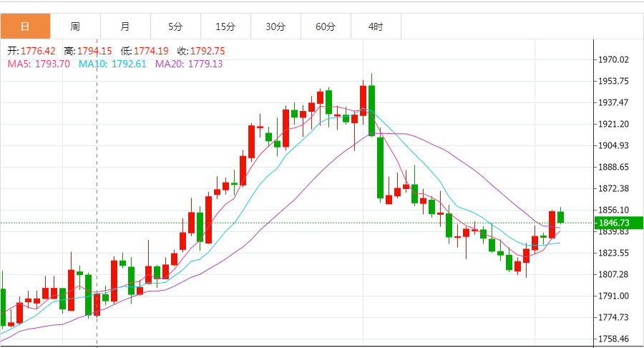Click the green 1846.73 current price tag
Image resolution: width=644 pixels, height=348 pixels.
(x=618, y=223)
